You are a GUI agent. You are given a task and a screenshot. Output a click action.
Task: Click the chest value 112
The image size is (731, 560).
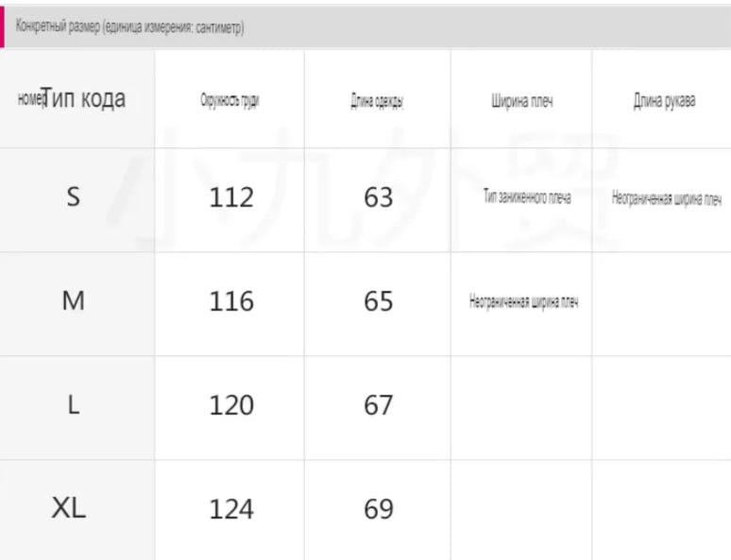[x=231, y=197]
